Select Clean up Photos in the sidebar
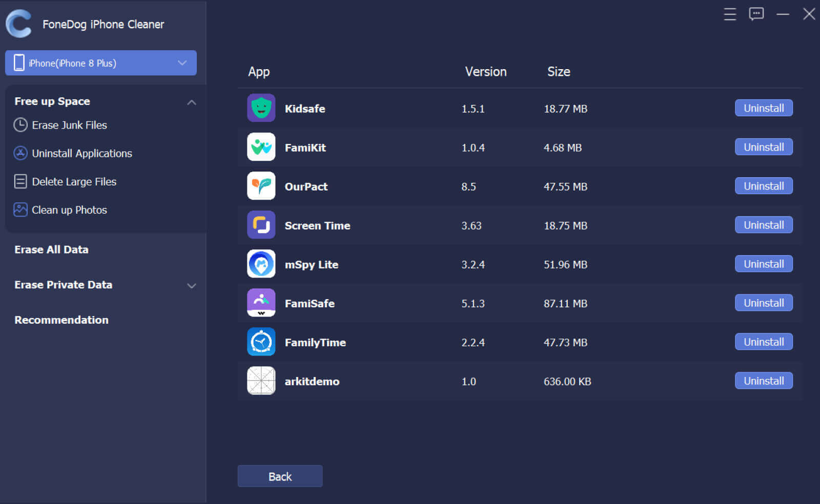Screen dimensions: 820x504 [69, 210]
